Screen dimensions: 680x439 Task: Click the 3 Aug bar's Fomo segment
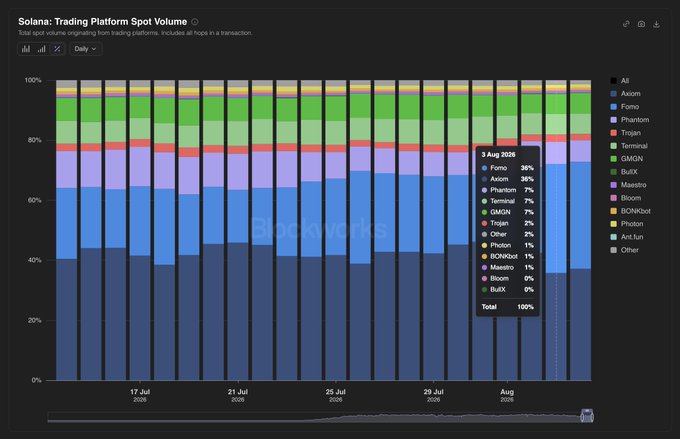click(556, 218)
